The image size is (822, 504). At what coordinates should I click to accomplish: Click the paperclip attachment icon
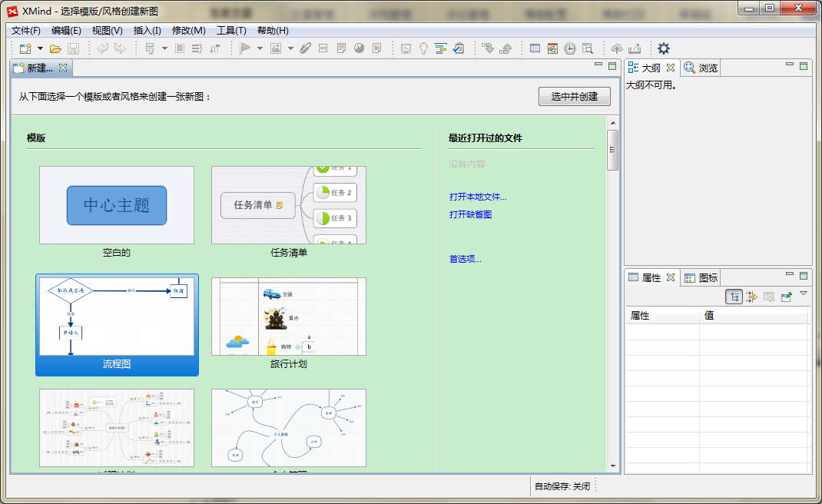coord(306,48)
